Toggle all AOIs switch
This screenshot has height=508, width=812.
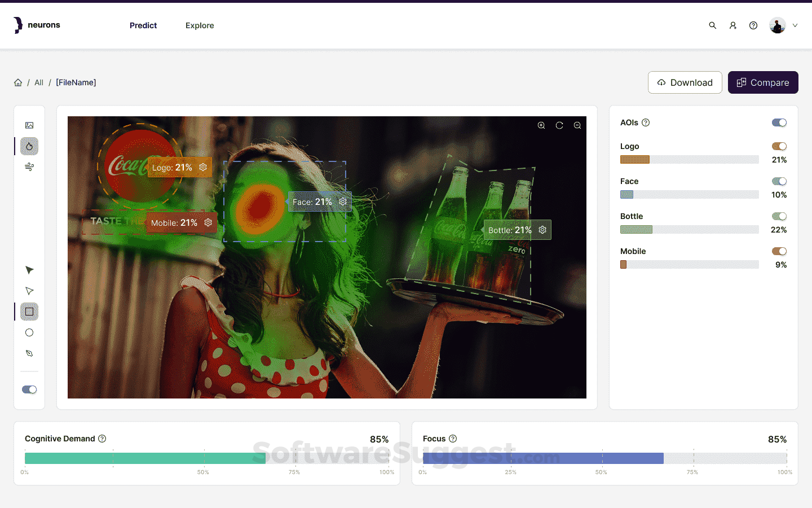(779, 122)
